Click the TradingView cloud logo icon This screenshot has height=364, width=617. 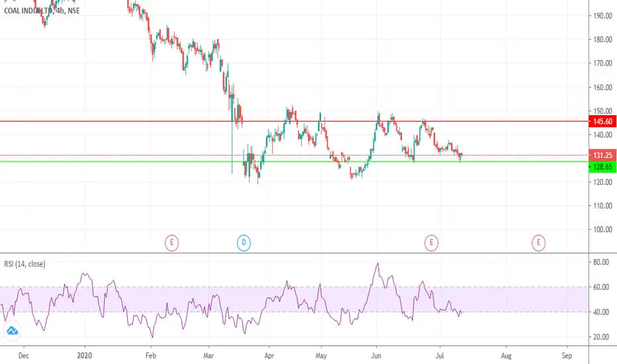(x=12, y=331)
